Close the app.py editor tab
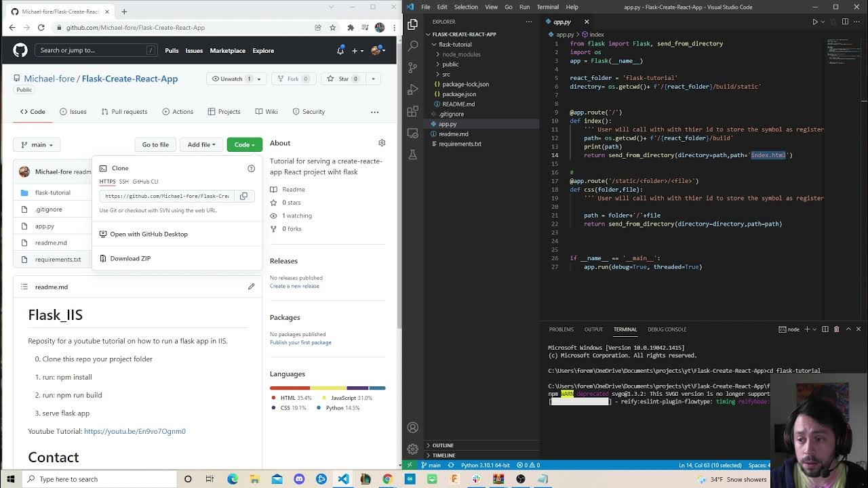This screenshot has width=868, height=488. pos(587,22)
